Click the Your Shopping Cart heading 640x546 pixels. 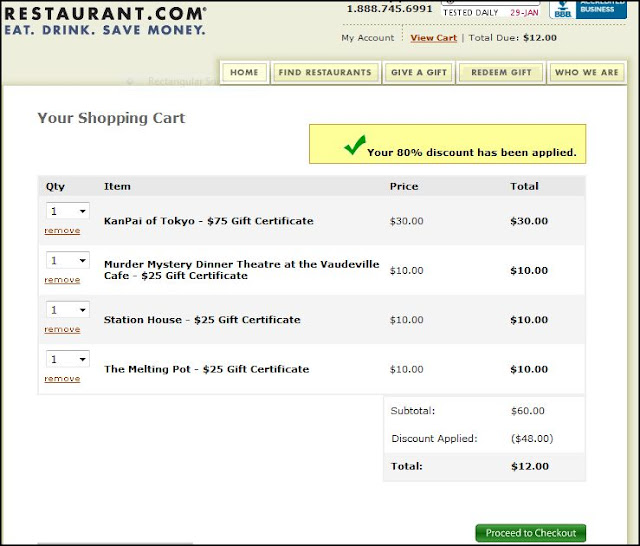[111, 118]
